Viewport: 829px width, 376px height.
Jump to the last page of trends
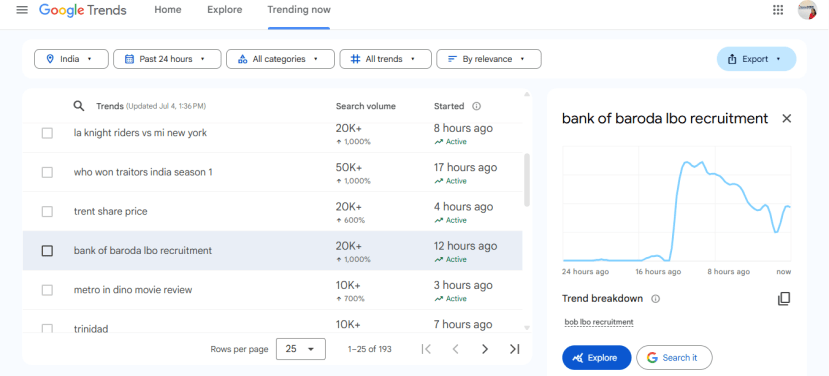point(514,349)
